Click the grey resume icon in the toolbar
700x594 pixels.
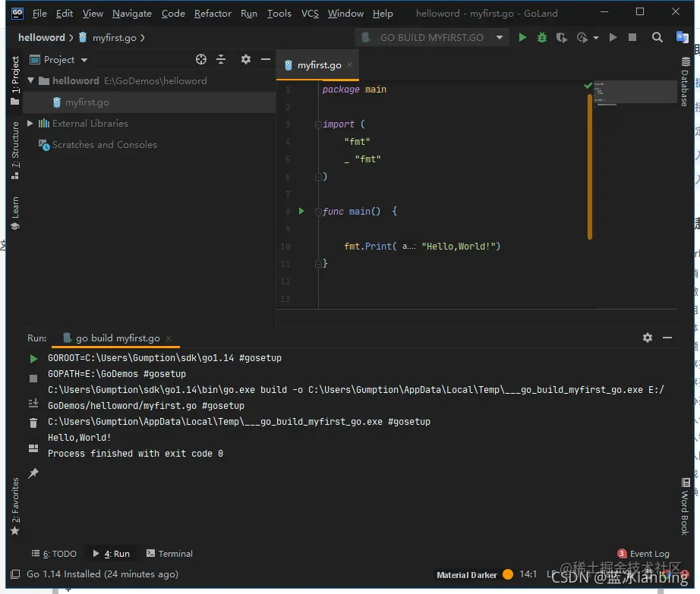(x=613, y=37)
